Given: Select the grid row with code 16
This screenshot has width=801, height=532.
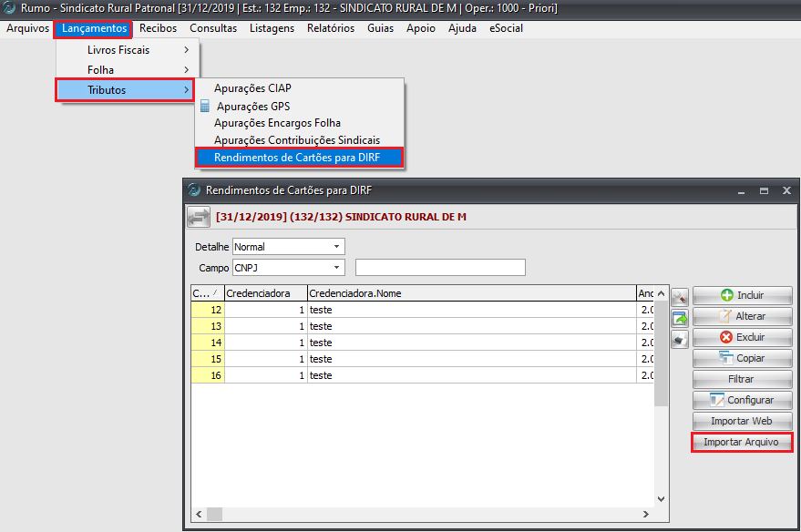Looking at the screenshot, I should (423, 375).
